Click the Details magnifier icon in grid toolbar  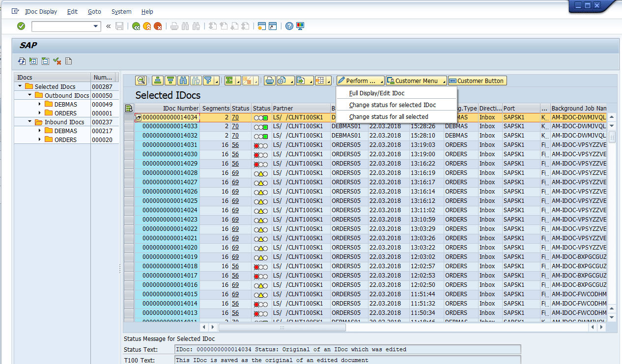[141, 81]
